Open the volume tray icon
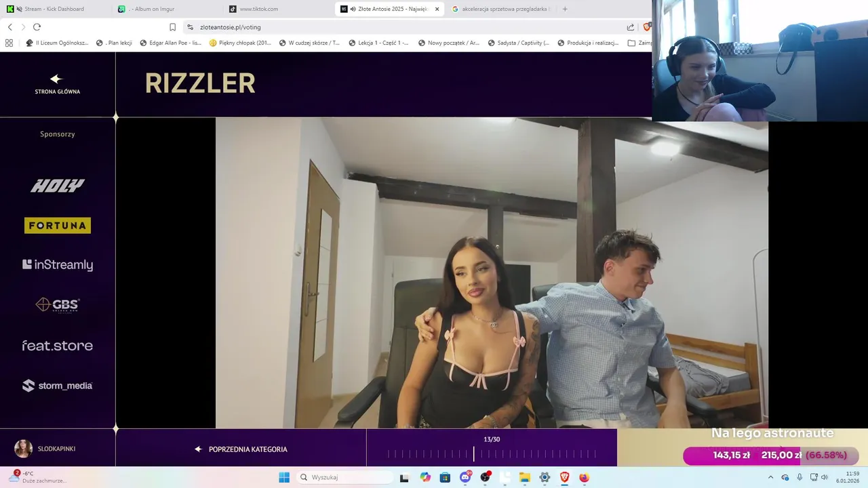Screen dimensions: 868x488 (x=825, y=477)
